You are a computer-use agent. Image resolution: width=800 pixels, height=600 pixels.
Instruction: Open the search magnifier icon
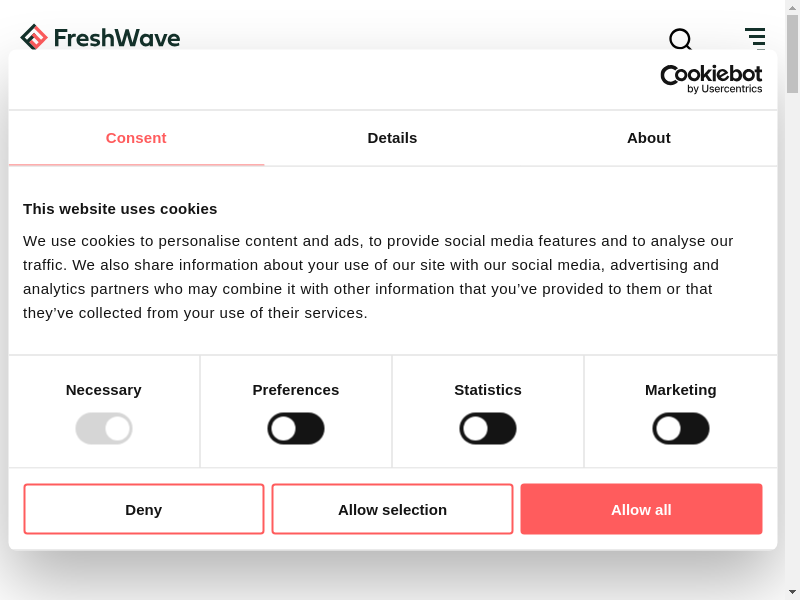pos(680,39)
